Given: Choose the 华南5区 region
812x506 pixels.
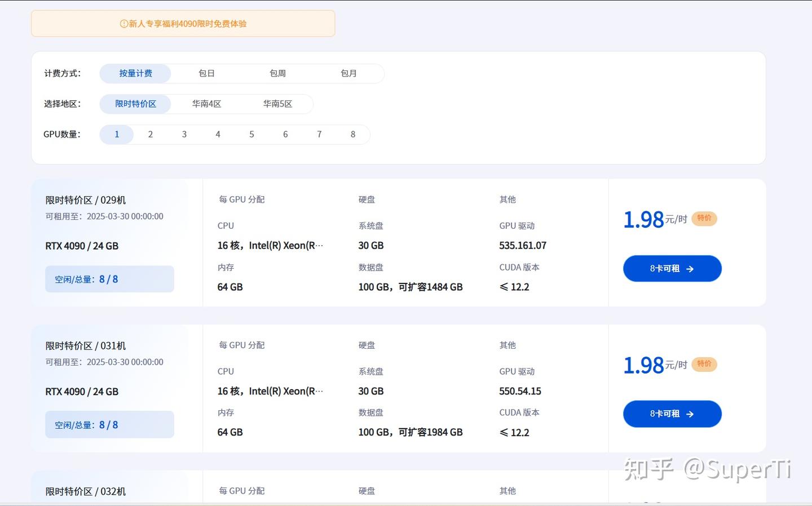Looking at the screenshot, I should (278, 104).
